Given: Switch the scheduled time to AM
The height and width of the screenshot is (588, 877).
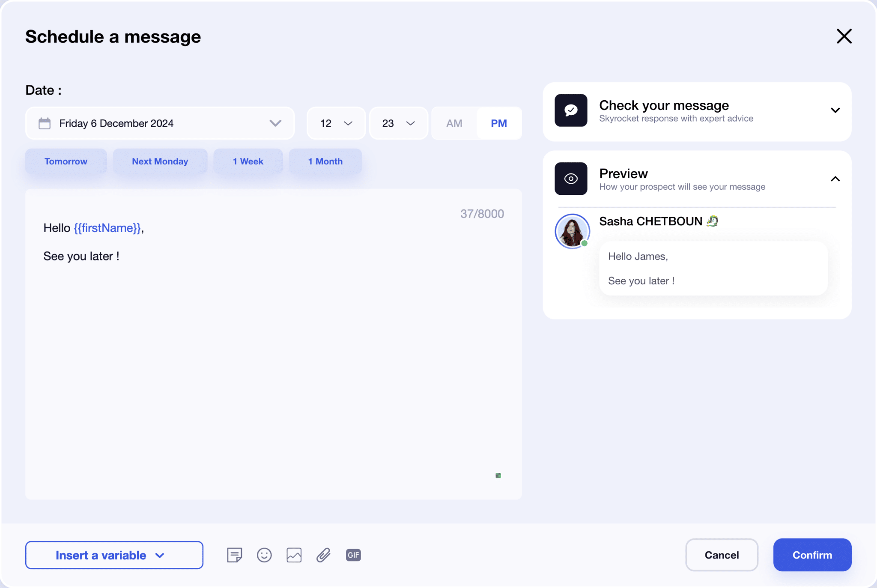Looking at the screenshot, I should coord(454,123).
